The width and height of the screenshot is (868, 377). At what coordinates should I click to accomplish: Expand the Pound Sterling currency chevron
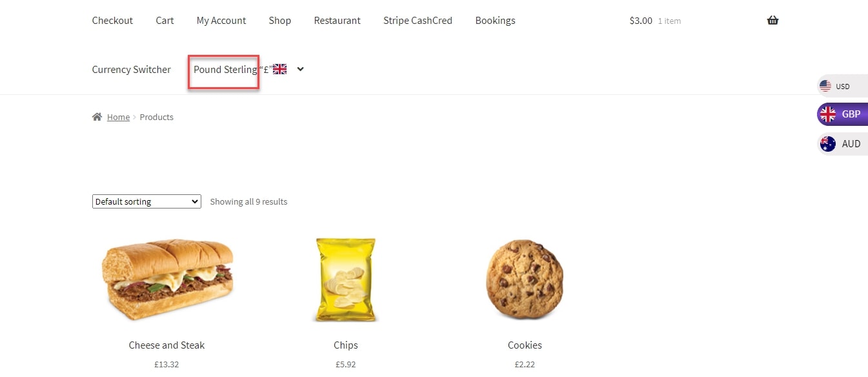coord(300,69)
